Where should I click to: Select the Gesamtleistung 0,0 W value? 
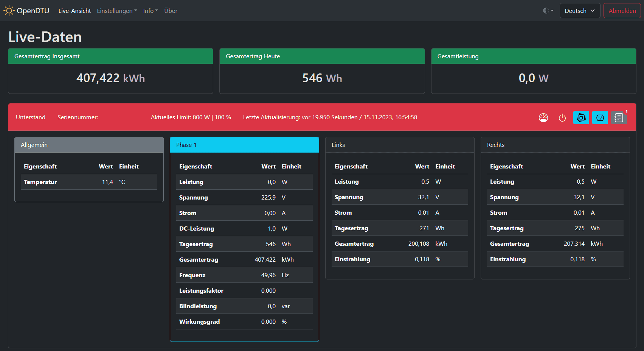[x=533, y=78]
